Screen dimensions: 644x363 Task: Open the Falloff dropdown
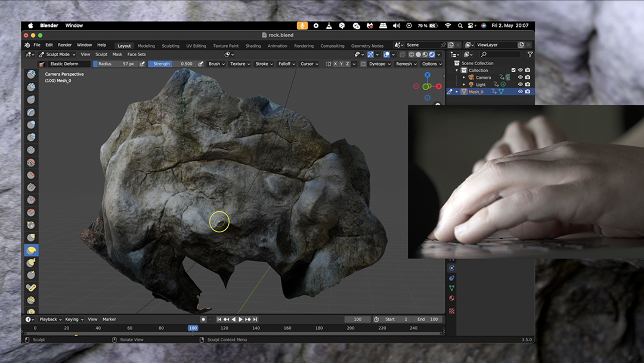point(287,64)
